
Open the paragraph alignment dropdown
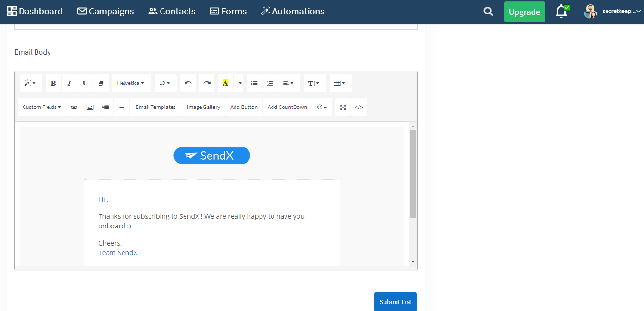point(289,83)
